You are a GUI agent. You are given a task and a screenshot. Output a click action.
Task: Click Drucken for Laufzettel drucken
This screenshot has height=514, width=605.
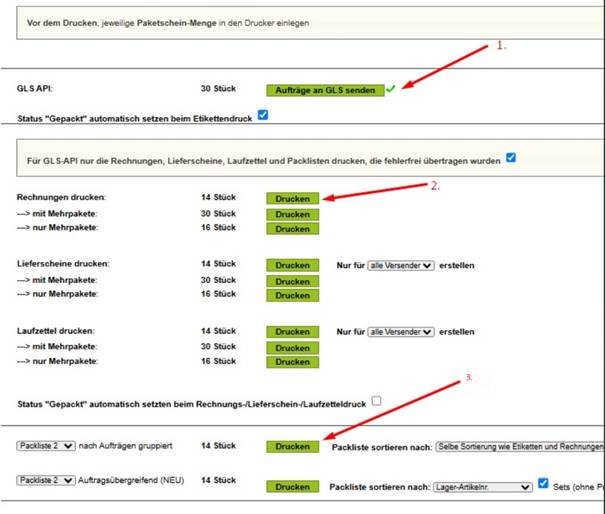pos(292,331)
